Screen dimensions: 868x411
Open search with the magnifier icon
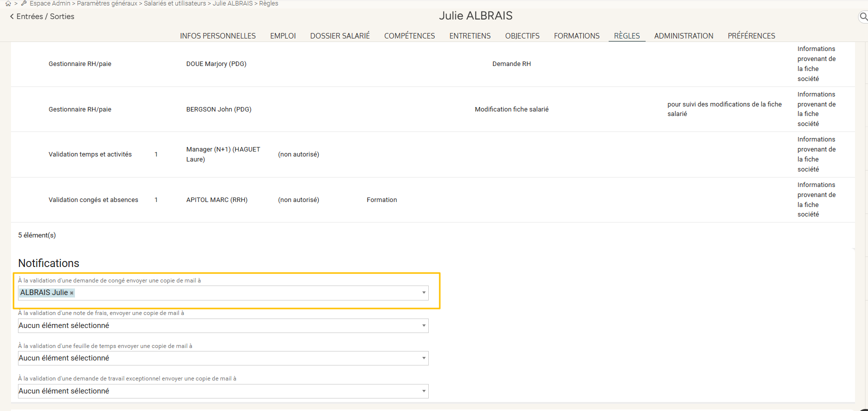[x=863, y=17]
